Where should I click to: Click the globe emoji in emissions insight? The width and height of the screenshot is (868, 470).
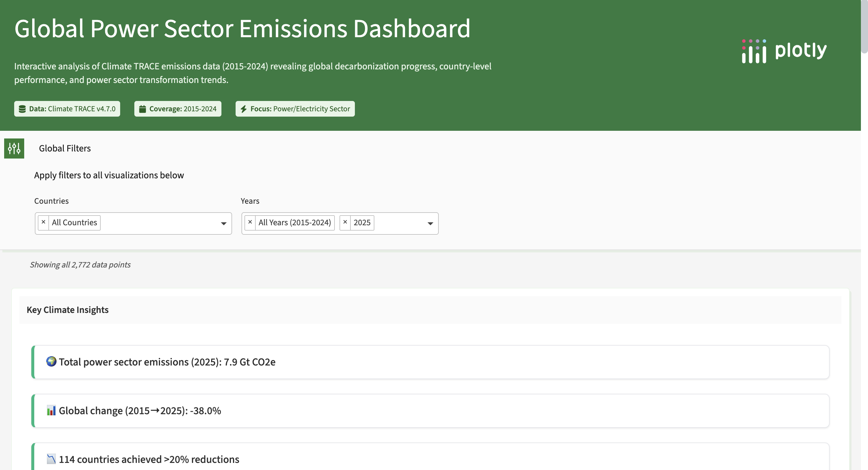(51, 362)
